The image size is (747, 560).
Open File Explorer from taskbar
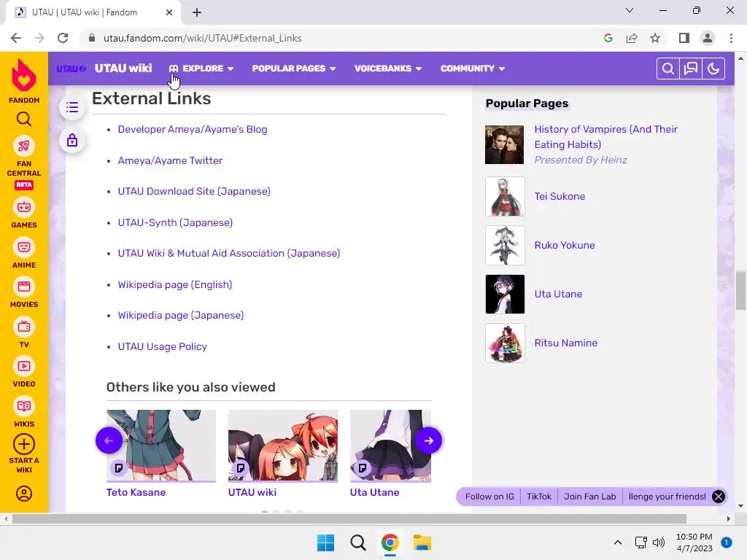click(x=422, y=542)
